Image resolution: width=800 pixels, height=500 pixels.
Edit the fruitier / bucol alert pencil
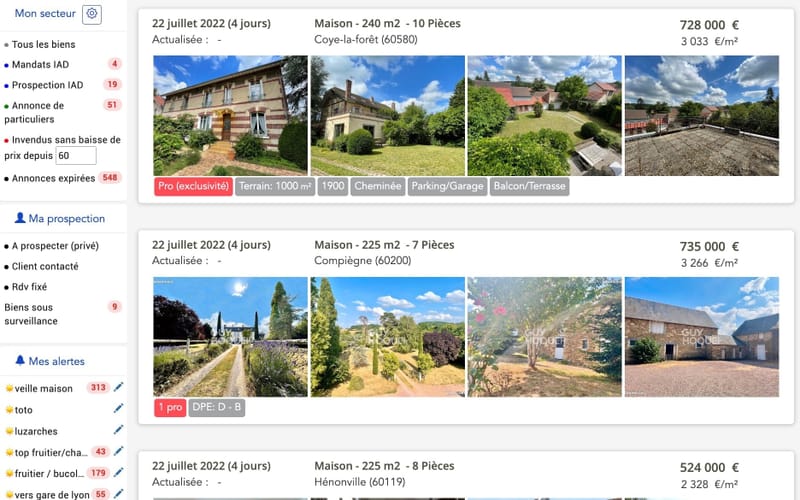click(x=118, y=472)
